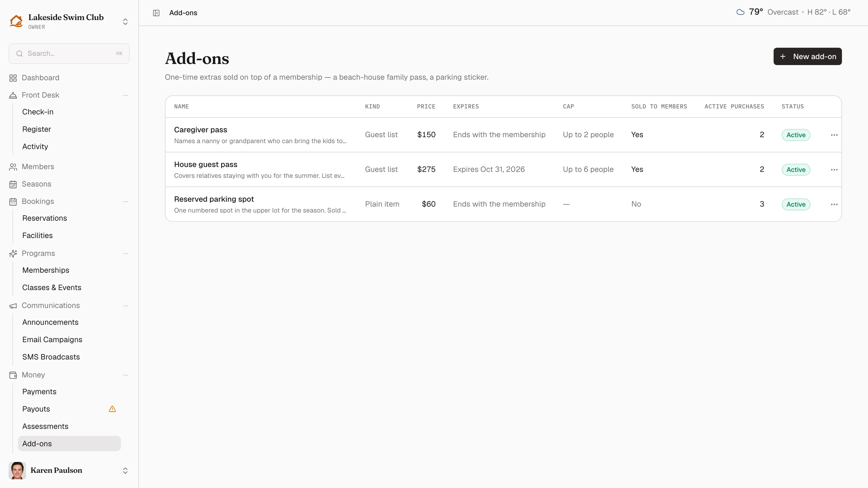Click the Programs sparkle icon
This screenshot has height=488, width=868.
tap(13, 253)
